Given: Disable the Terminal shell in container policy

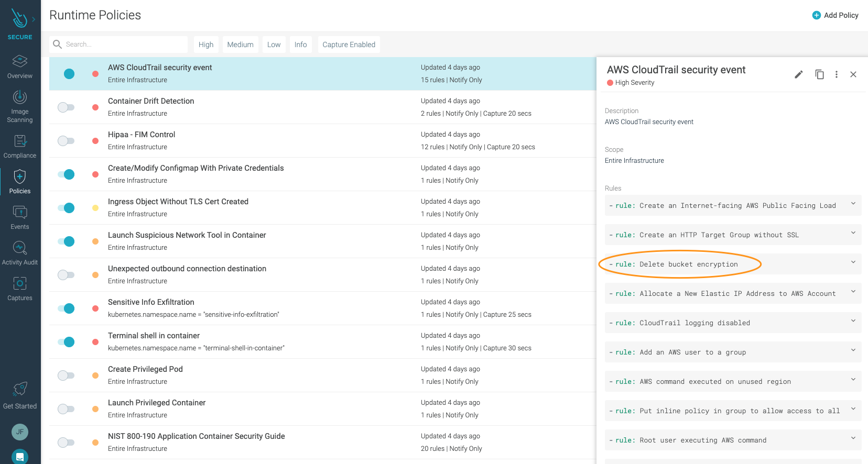Looking at the screenshot, I should pos(67,342).
